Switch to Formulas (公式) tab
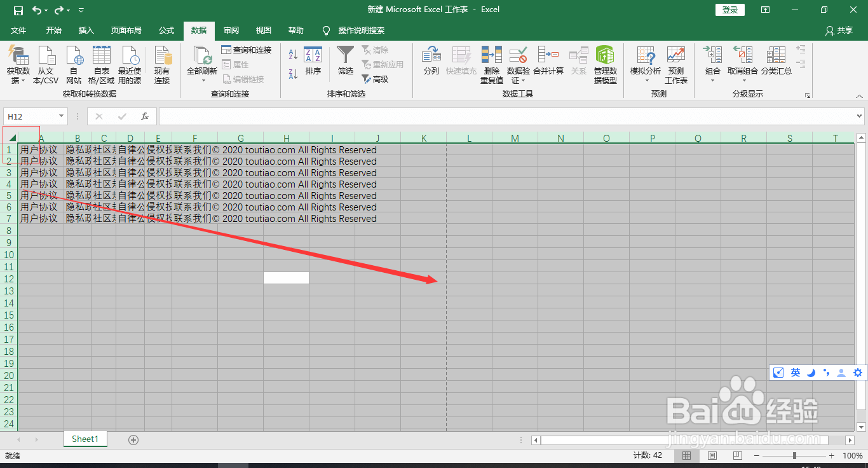 pos(166,30)
